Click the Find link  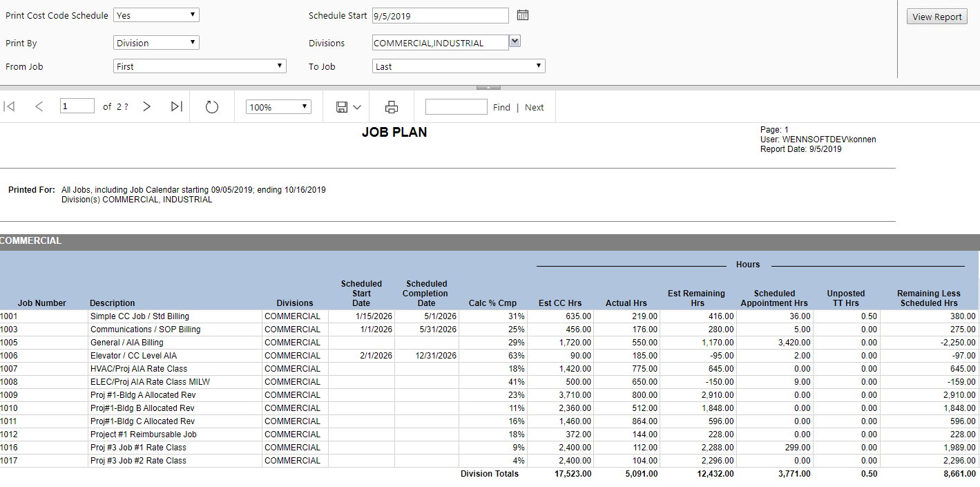pos(501,108)
